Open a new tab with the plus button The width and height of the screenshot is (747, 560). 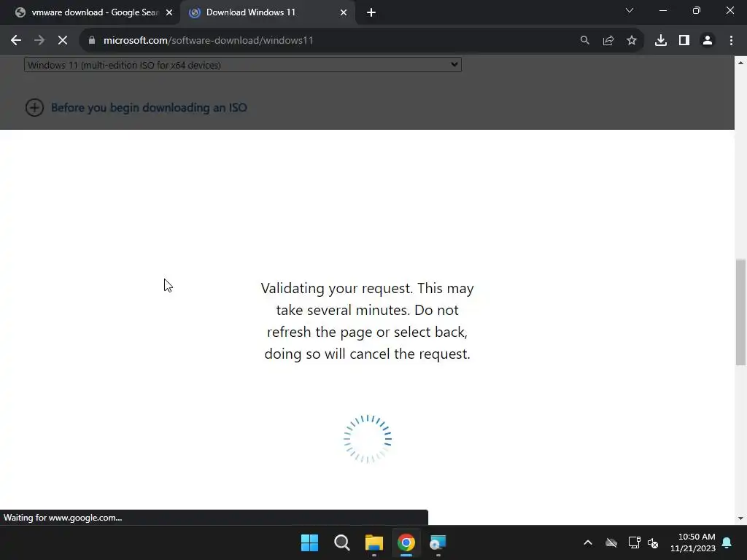(x=371, y=13)
